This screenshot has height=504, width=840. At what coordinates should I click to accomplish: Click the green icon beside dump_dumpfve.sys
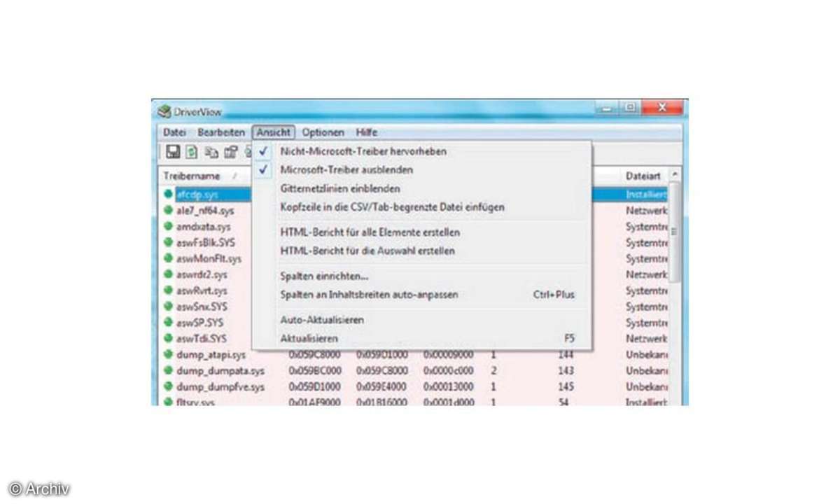(x=168, y=386)
